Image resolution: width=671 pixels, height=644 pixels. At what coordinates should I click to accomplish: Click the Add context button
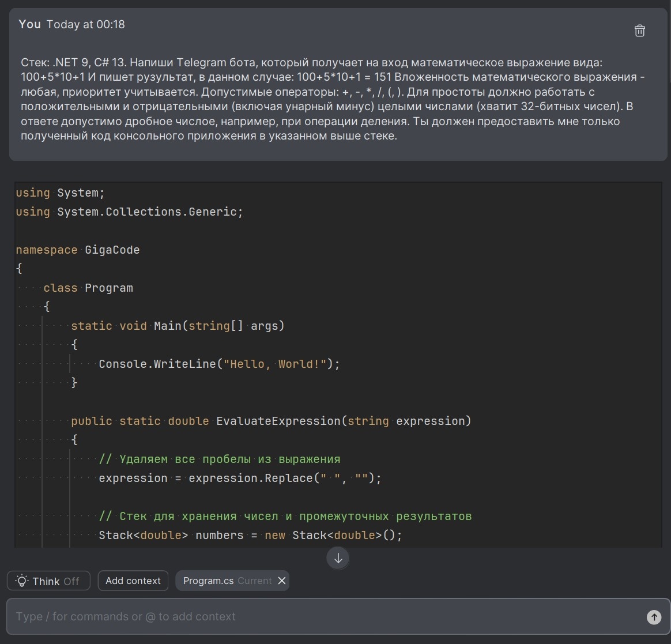(x=133, y=581)
